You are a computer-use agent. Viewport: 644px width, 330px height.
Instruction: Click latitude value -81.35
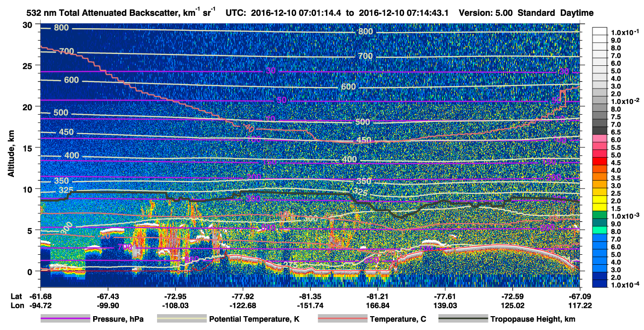[310, 296]
